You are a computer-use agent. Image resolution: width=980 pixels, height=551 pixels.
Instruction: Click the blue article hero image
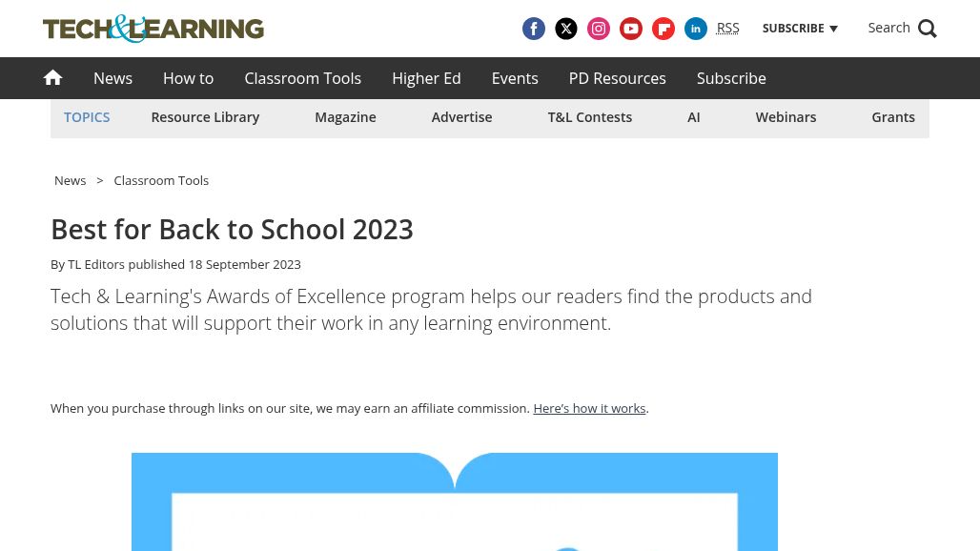pyautogui.click(x=455, y=501)
